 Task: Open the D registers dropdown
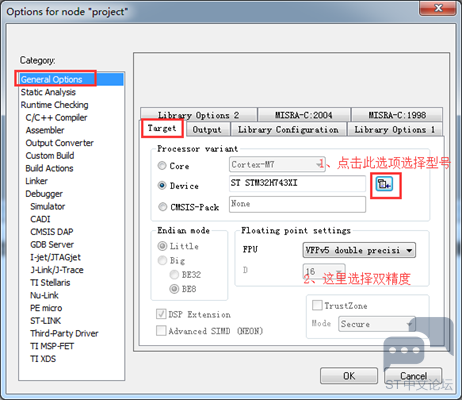(324, 271)
